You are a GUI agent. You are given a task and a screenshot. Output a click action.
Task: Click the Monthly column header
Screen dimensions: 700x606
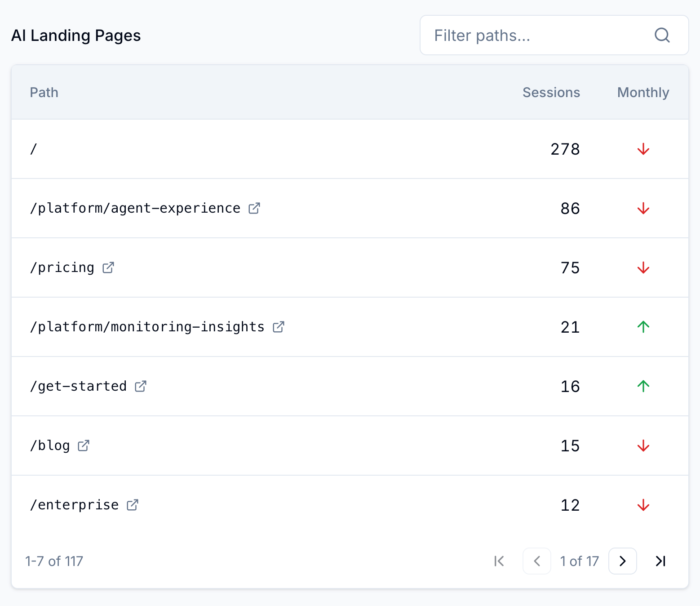643,92
